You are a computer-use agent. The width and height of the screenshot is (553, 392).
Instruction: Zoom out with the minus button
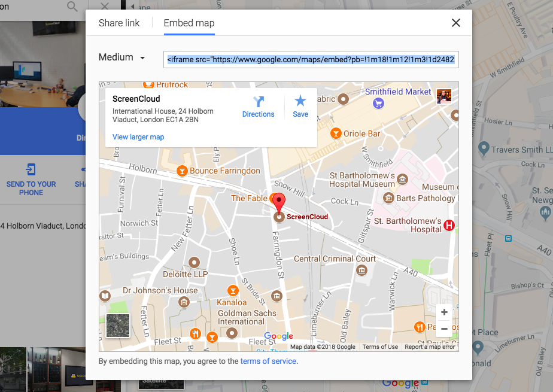444,329
